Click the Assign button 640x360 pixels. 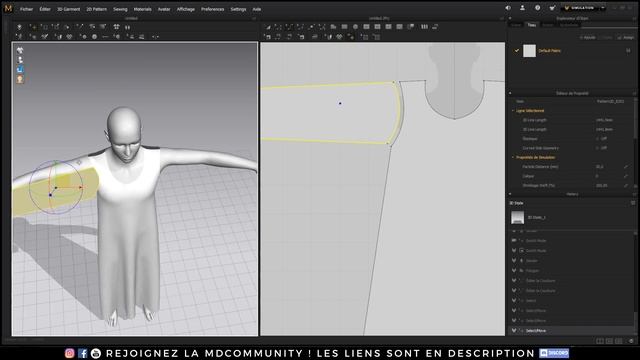pos(626,38)
